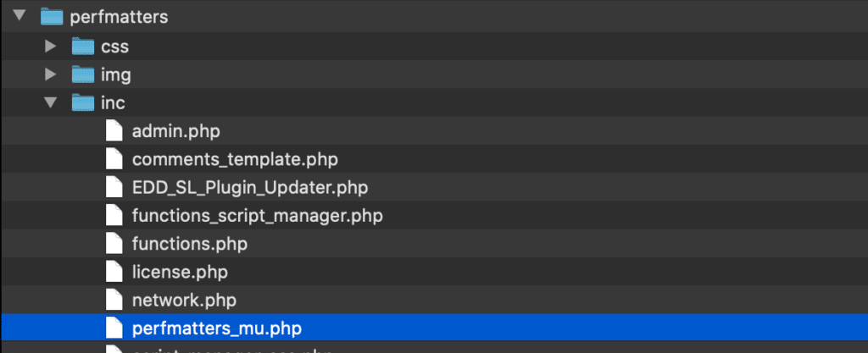The image size is (868, 353).
Task: Select the highlighted perfmatters_mu.php row
Action: click(434, 328)
